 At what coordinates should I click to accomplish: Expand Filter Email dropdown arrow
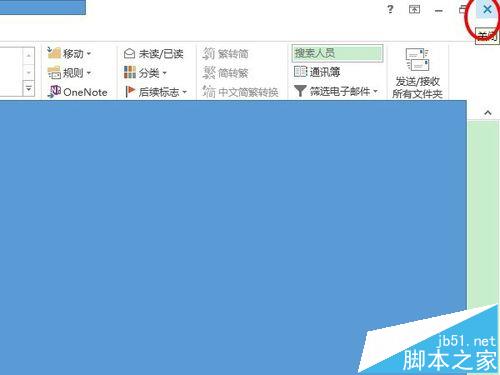click(x=375, y=91)
